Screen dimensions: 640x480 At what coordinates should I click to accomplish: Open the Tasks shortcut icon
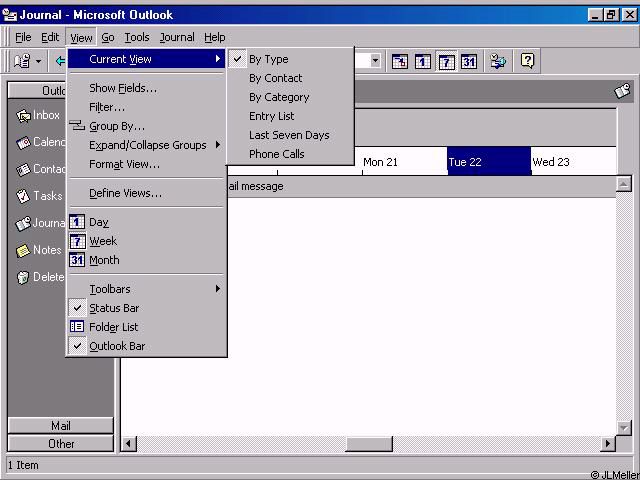click(x=23, y=197)
